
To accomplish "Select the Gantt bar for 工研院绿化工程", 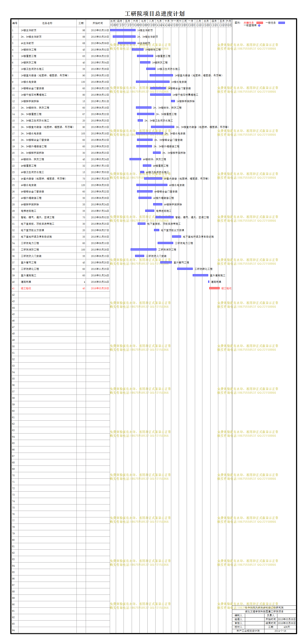I will pyautogui.click(x=185, y=269).
